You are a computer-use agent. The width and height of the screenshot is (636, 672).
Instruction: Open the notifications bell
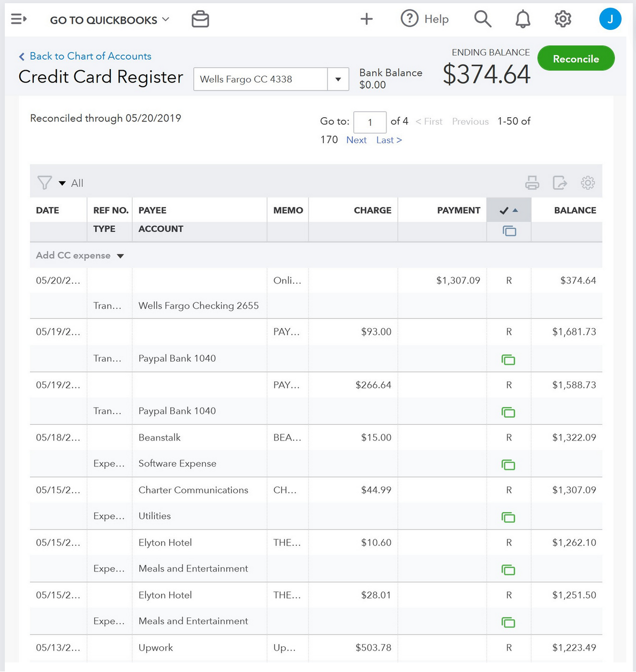click(x=523, y=19)
